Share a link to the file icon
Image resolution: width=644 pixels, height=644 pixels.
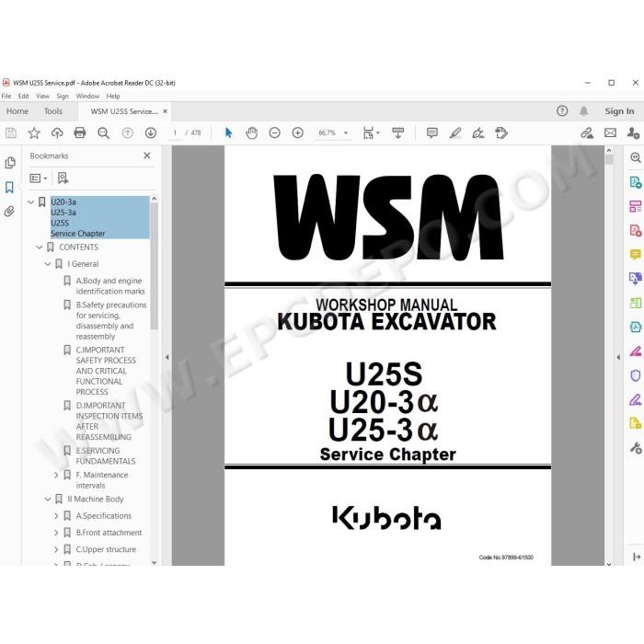[587, 133]
